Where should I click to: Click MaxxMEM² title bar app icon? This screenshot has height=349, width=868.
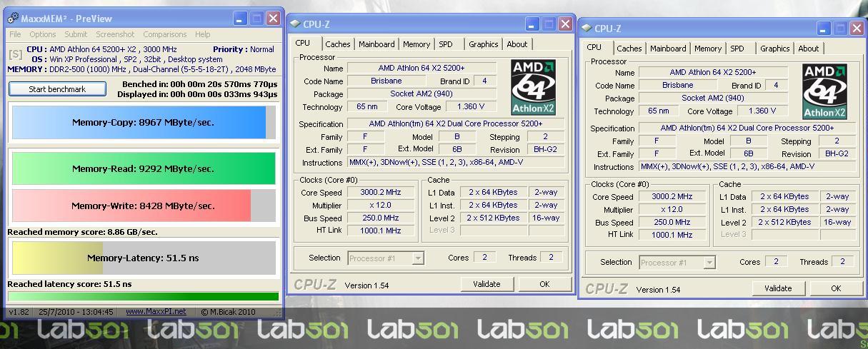coord(13,19)
